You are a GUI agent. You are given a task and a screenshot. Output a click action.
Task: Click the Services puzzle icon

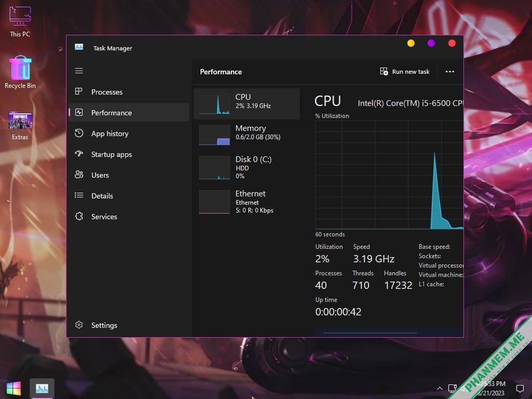[79, 216]
